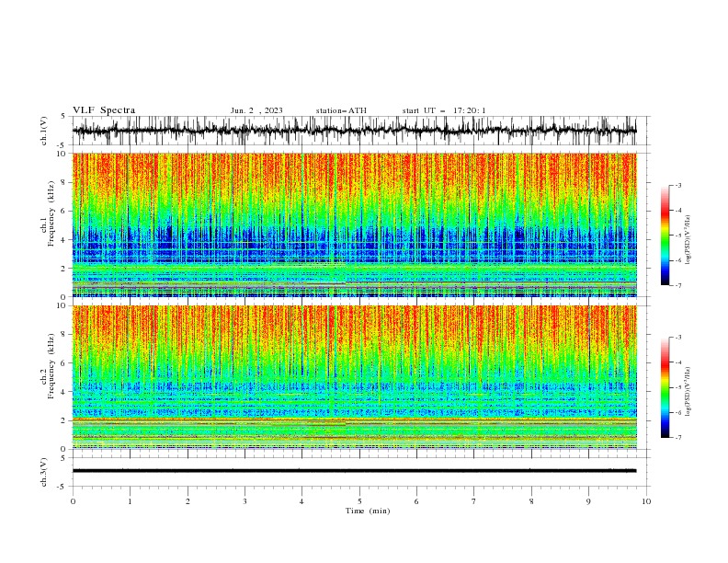Click the "Time (min)" axis label
Viewport: 728px width, 563px height.
click(368, 511)
